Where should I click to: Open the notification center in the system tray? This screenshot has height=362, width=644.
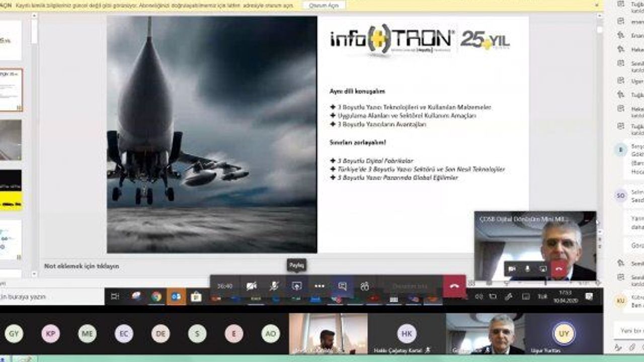(x=588, y=297)
